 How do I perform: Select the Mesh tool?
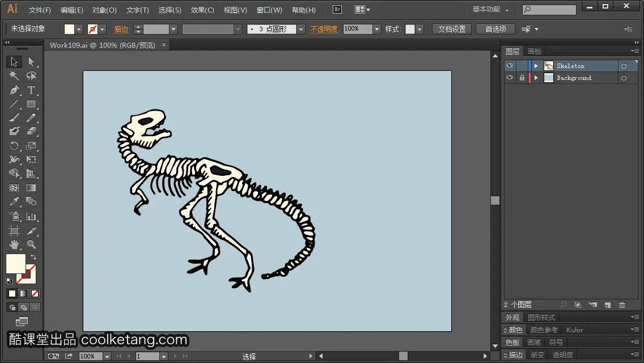click(x=14, y=188)
